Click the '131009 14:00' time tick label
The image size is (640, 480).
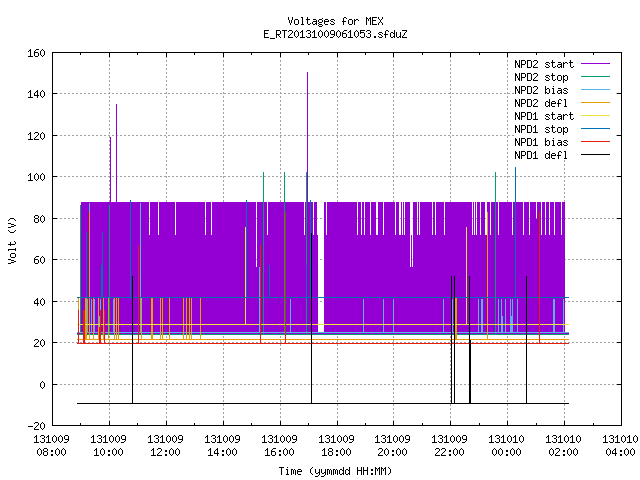(222, 446)
